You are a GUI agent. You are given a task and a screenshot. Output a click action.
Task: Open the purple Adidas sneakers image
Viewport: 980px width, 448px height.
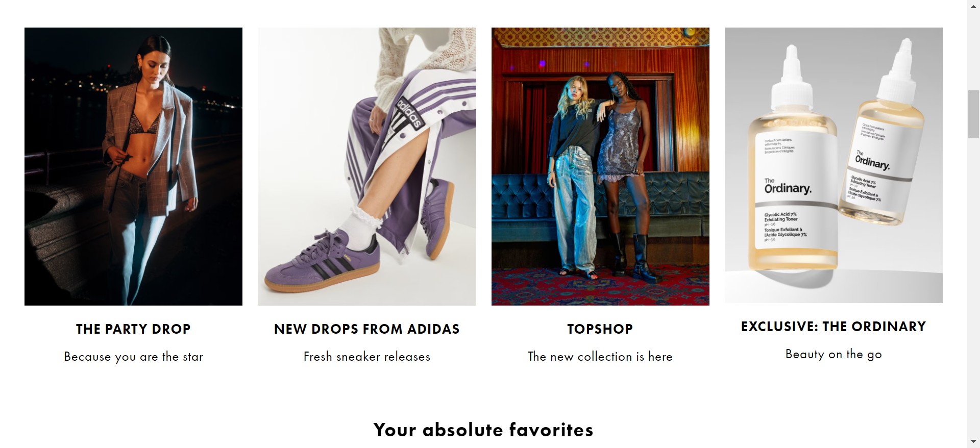[366, 166]
